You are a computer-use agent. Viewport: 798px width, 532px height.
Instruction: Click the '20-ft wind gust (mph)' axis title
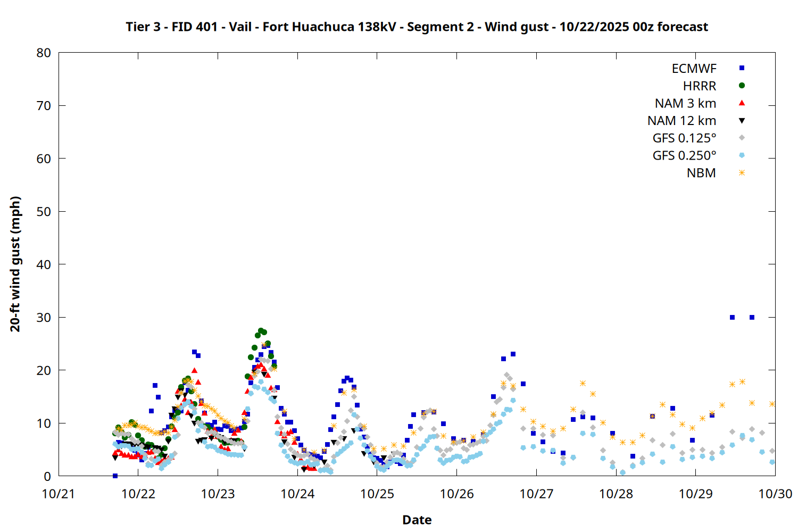(x=15, y=264)
